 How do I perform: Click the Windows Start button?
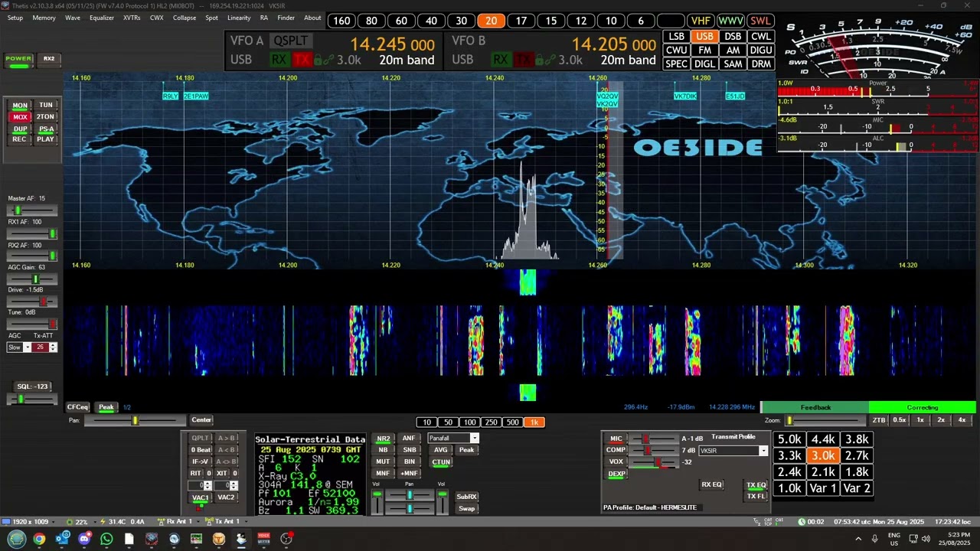click(x=17, y=539)
